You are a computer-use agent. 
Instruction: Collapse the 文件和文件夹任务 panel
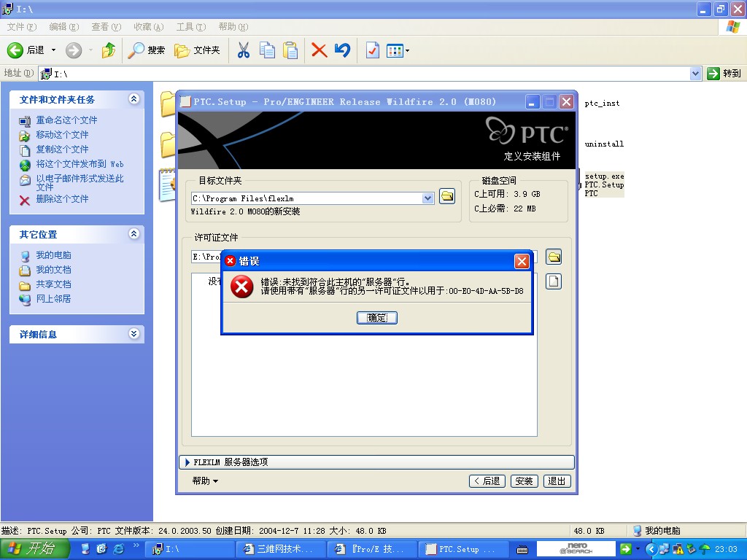[x=134, y=99]
